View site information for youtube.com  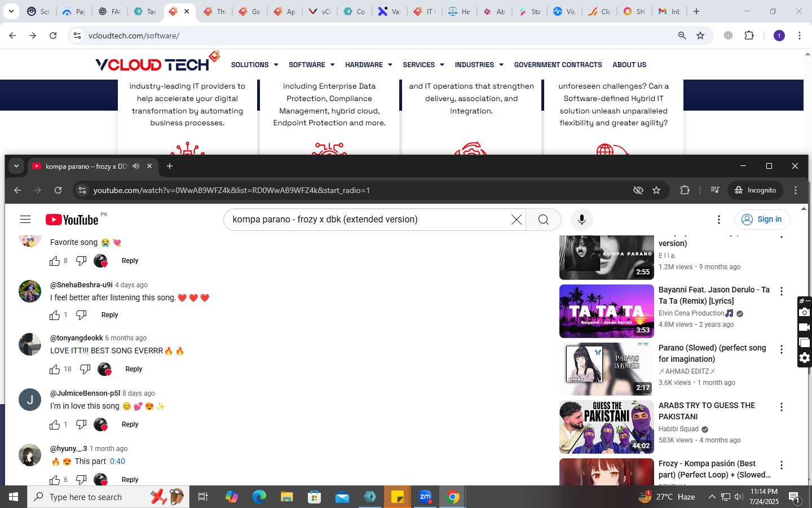[82, 190]
